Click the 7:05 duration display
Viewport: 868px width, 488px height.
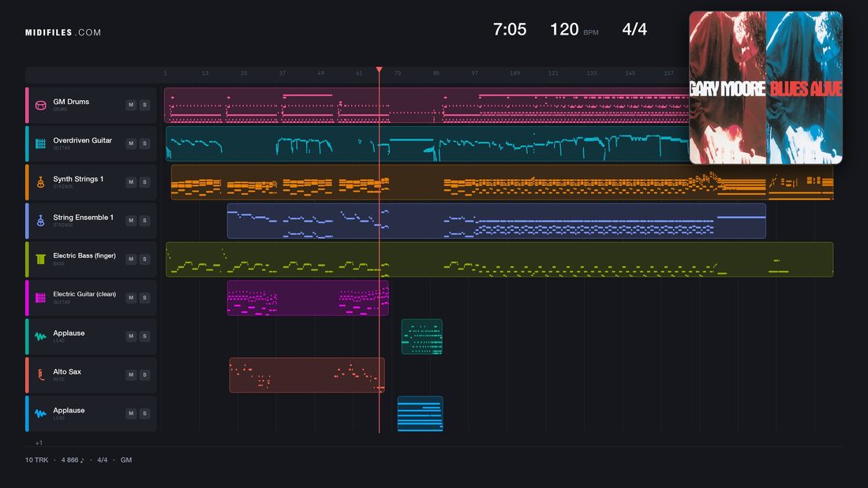pos(510,29)
